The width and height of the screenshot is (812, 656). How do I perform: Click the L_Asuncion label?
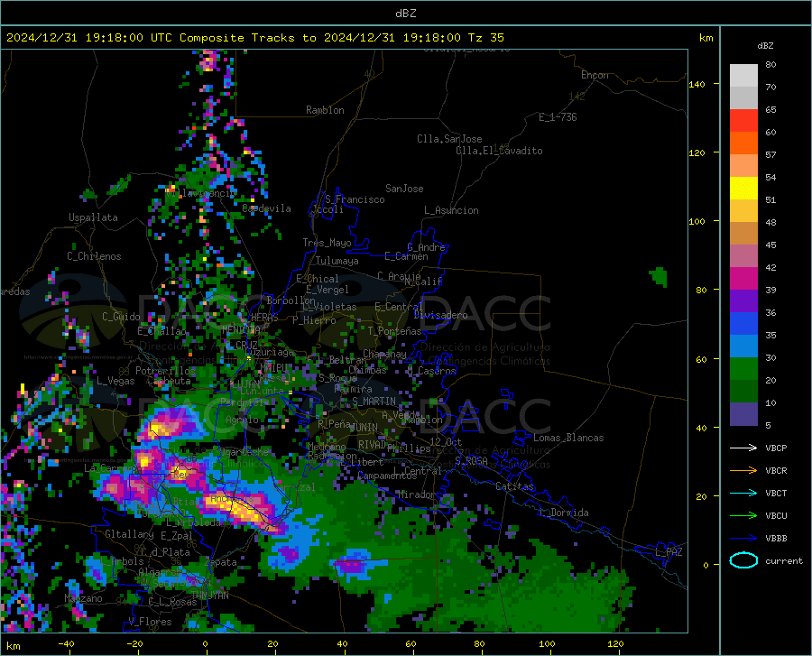(451, 210)
